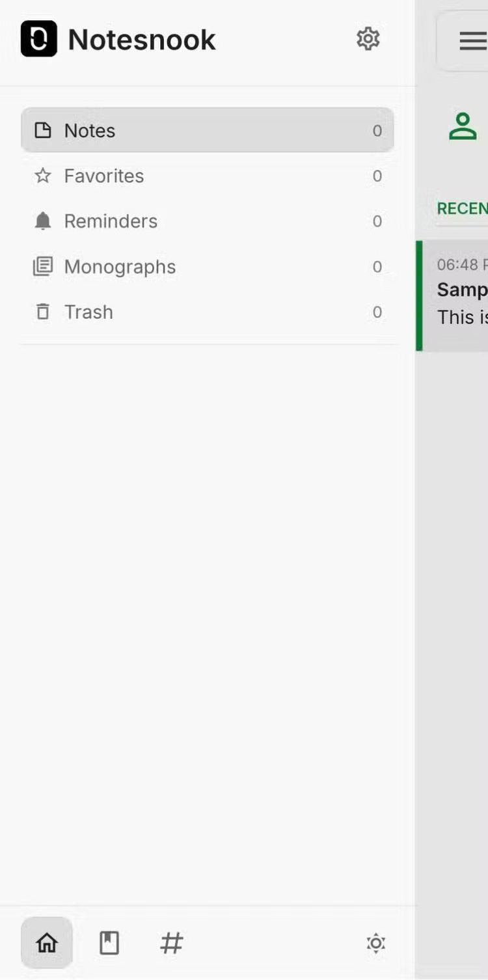This screenshot has width=488, height=980.
Task: Click the Favorites star icon
Action: click(43, 176)
